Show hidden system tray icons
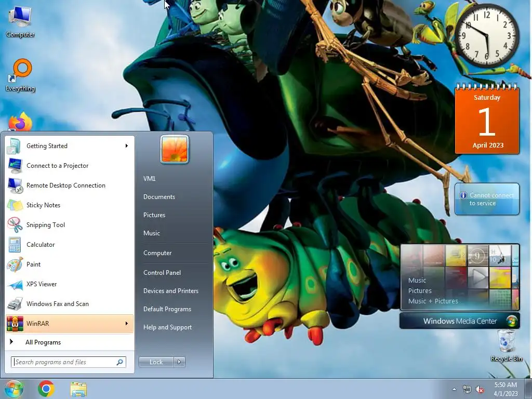Viewport: 532px width, 399px height. (454, 390)
